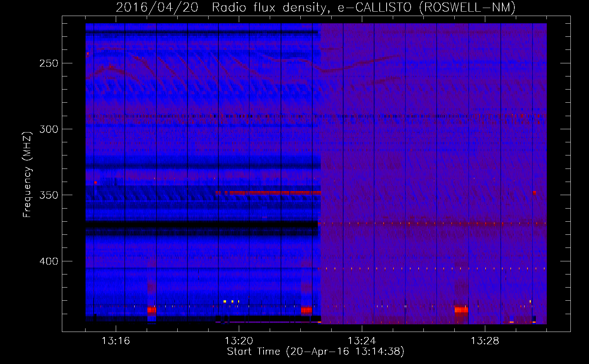The width and height of the screenshot is (589, 364).
Task: Click the 250 frequency tick label
Action: tap(49, 63)
